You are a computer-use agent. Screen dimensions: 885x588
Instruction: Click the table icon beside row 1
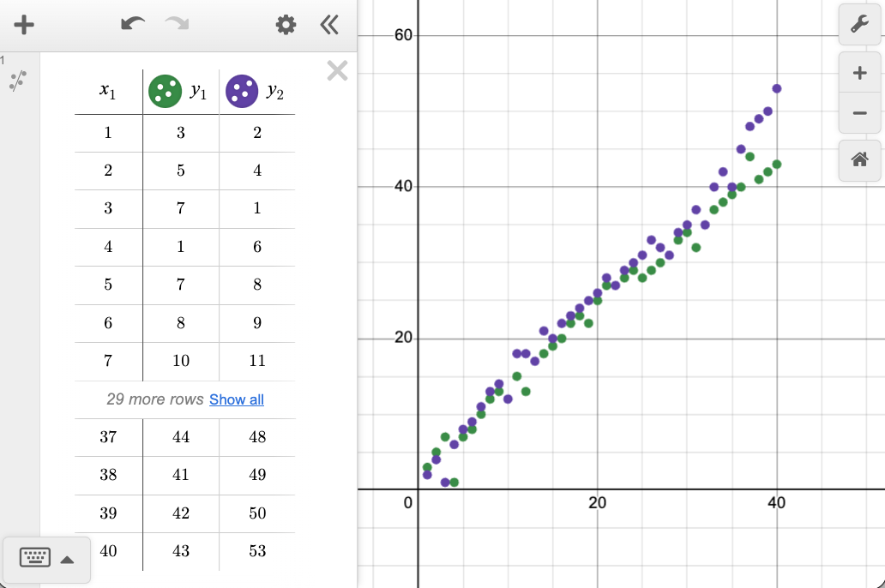click(18, 81)
